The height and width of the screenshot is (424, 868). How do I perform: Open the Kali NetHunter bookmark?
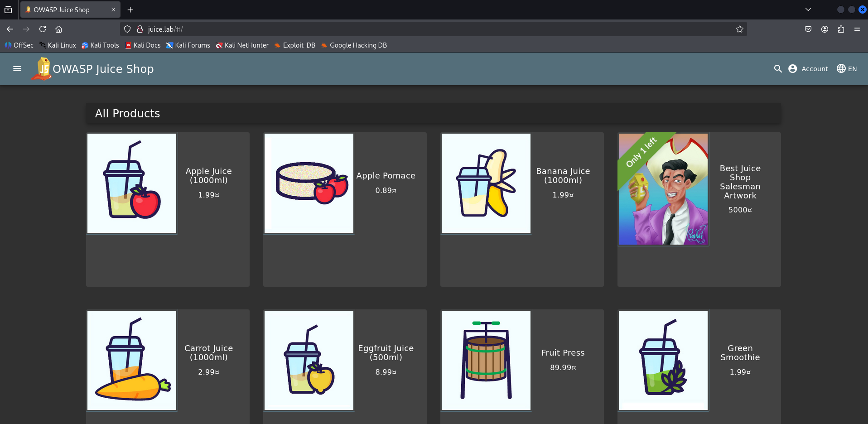pyautogui.click(x=242, y=45)
